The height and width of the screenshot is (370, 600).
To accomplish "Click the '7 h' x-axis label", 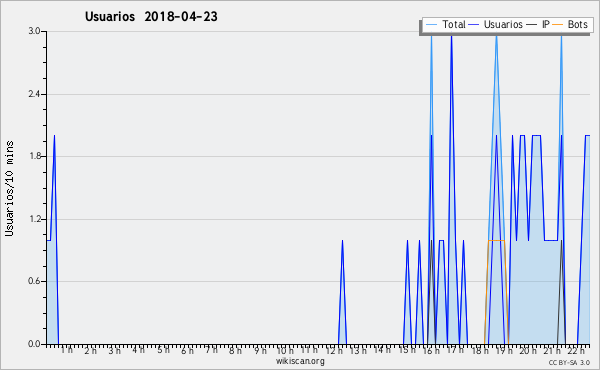I will click(x=211, y=350).
